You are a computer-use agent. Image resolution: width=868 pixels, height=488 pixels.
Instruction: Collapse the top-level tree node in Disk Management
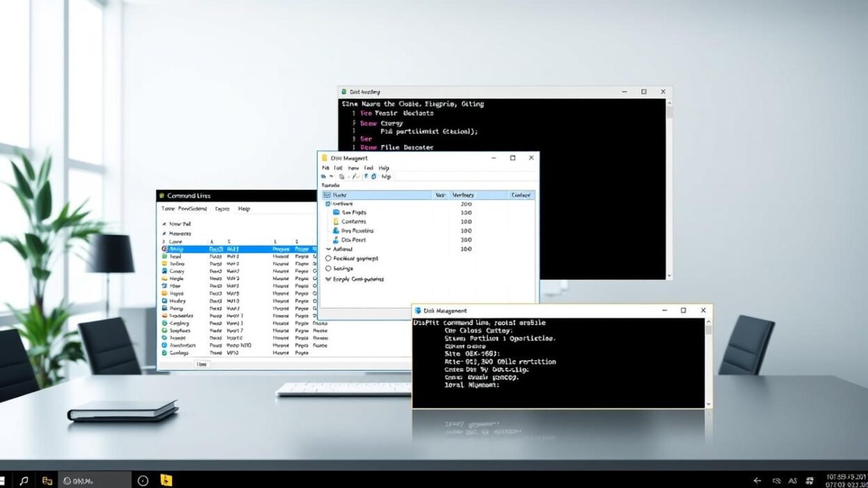(x=328, y=204)
